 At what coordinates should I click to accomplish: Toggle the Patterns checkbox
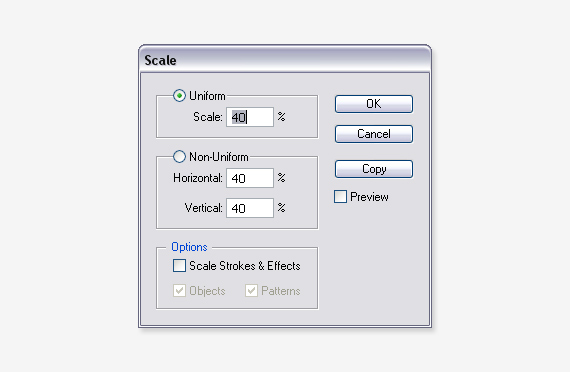[x=251, y=291]
